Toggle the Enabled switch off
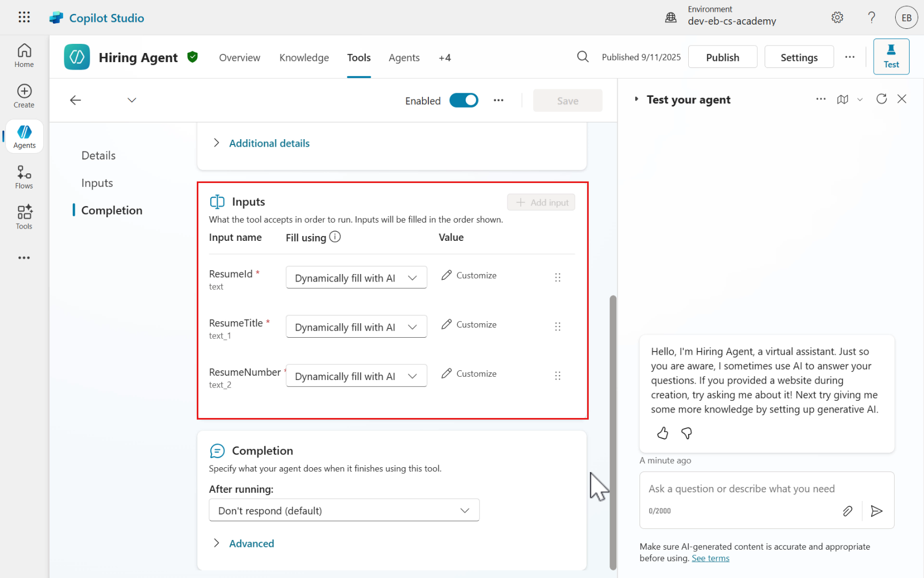This screenshot has height=578, width=924. pyautogui.click(x=464, y=101)
